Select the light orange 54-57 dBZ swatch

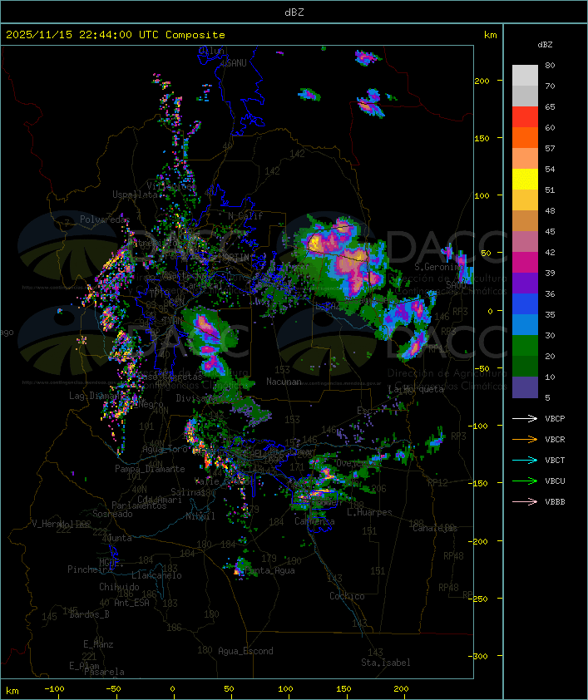[525, 159]
